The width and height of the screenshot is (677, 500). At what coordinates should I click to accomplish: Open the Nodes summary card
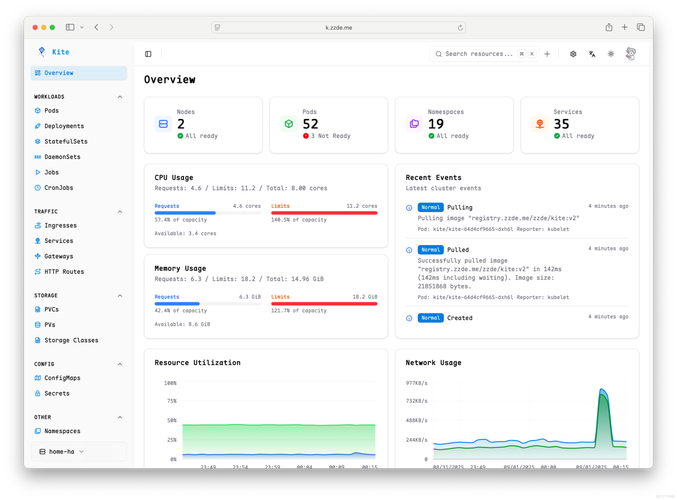203,125
